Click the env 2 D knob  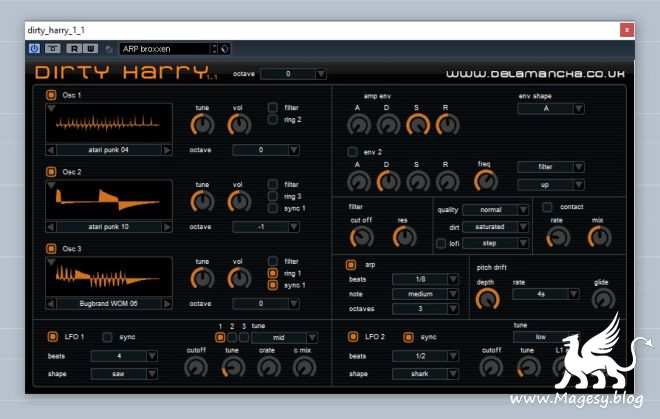point(388,182)
